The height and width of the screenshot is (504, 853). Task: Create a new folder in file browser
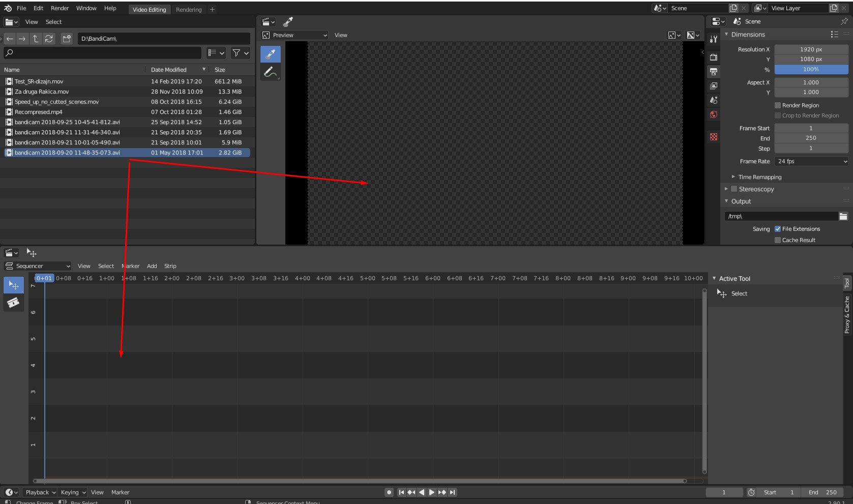[67, 39]
